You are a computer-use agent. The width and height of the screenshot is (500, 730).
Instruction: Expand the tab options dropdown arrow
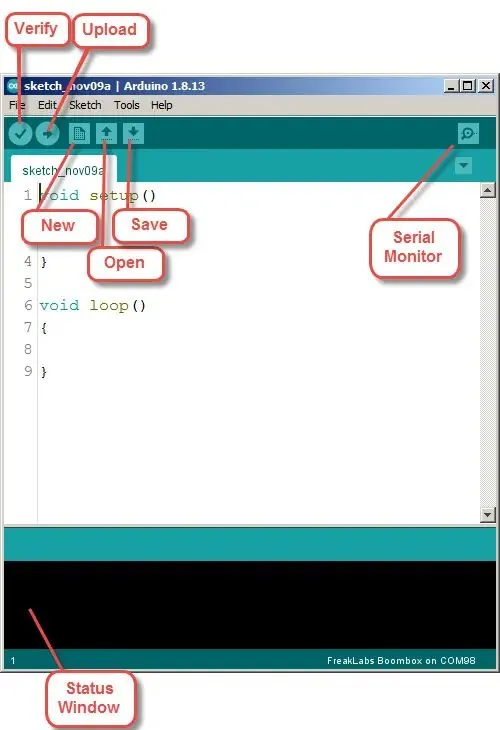463,165
